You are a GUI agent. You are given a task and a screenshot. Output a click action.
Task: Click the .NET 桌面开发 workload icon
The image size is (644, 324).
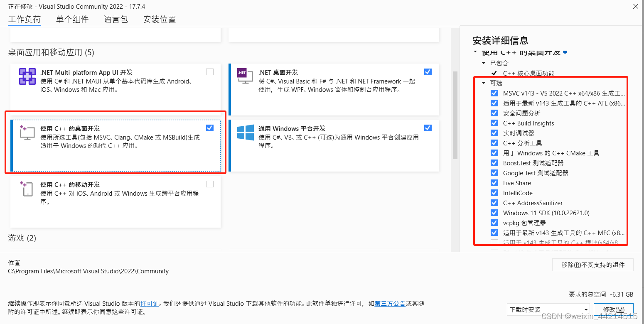pyautogui.click(x=245, y=76)
